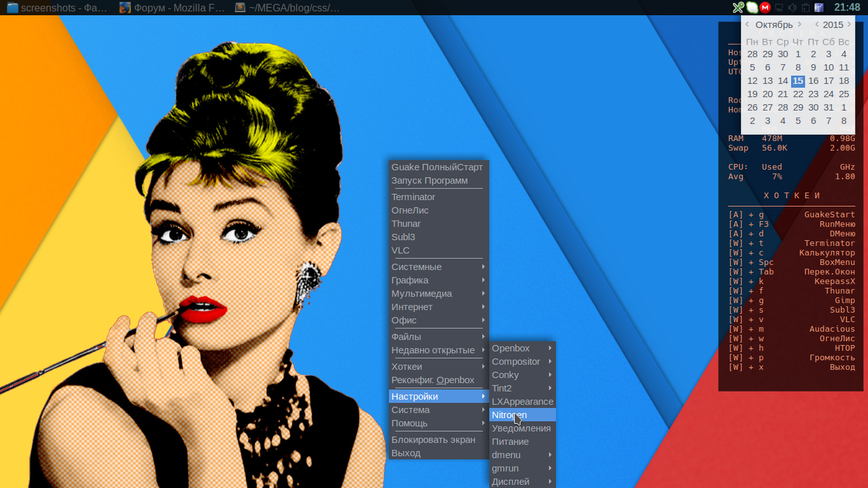Launch VLC from the menu
This screenshot has width=868, height=488.
438,250
